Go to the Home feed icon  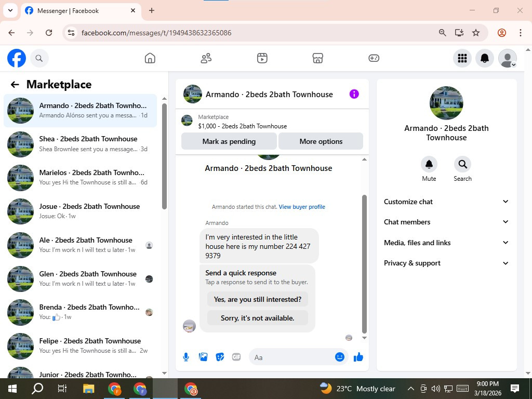pyautogui.click(x=150, y=58)
